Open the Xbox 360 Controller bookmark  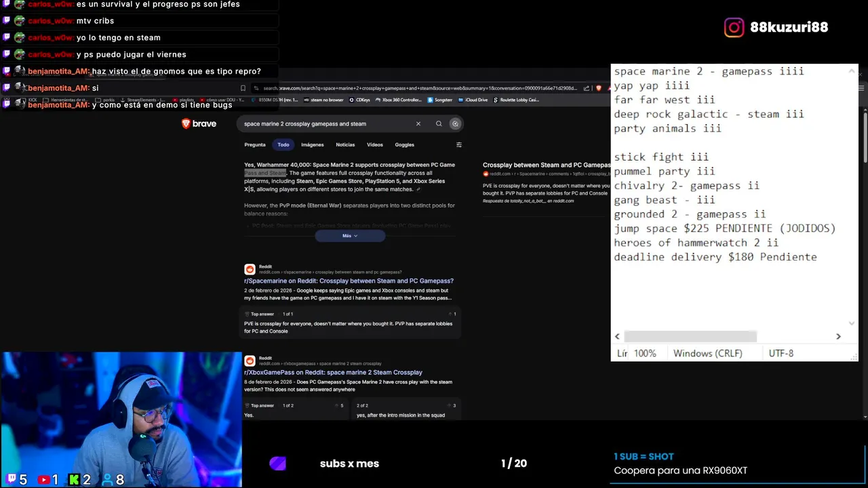(399, 100)
